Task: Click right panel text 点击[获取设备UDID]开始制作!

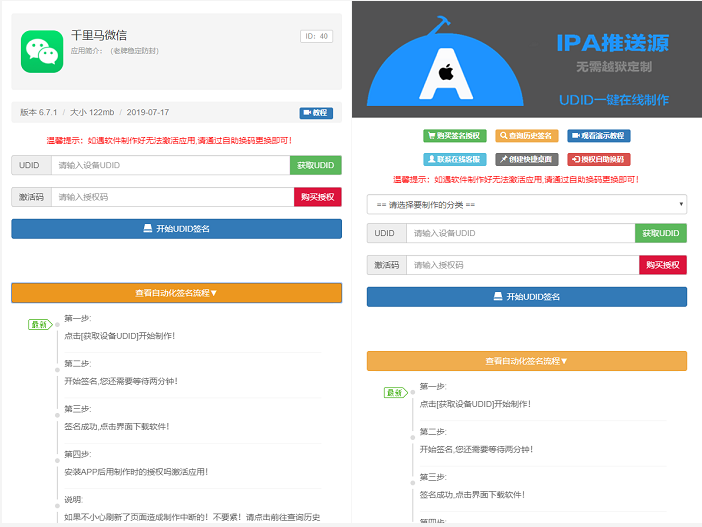Action: tap(475, 404)
